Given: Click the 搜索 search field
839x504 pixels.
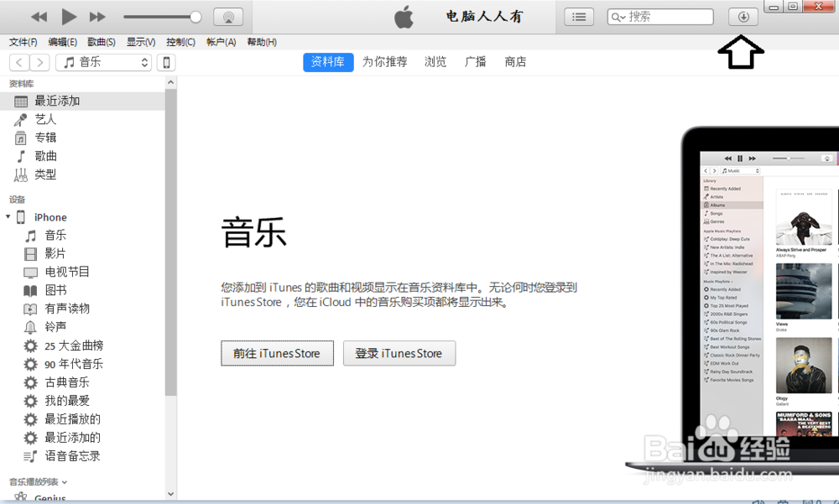Looking at the screenshot, I should click(x=660, y=17).
